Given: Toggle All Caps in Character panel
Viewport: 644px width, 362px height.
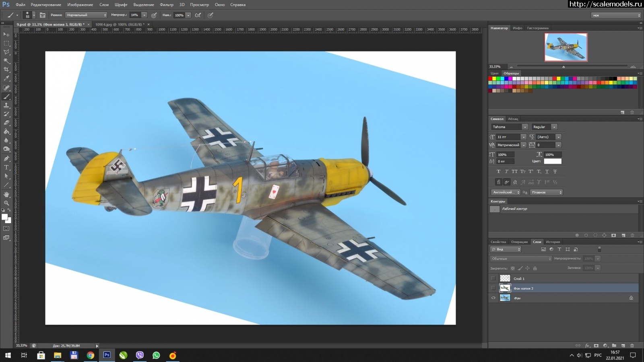Looking at the screenshot, I should tap(514, 171).
